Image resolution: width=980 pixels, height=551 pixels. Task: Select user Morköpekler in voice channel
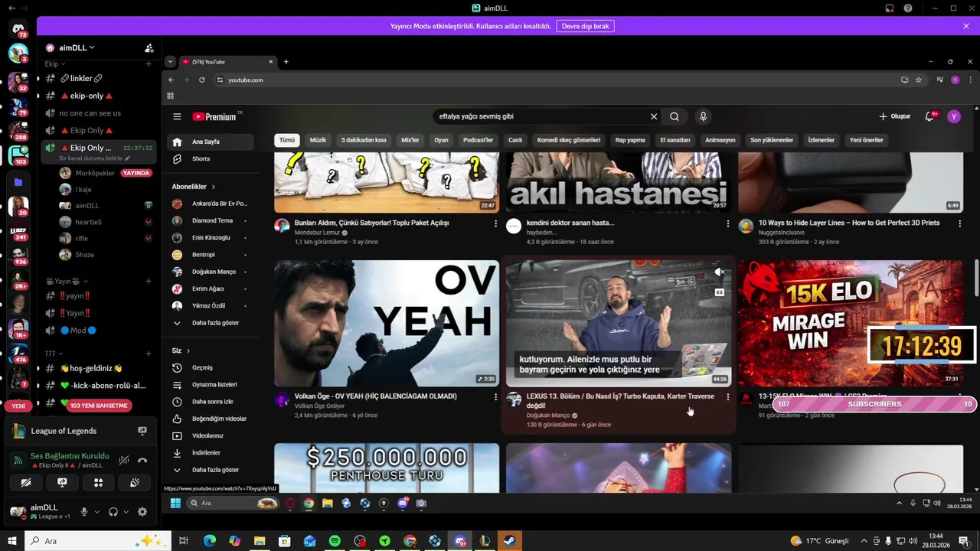(x=95, y=173)
